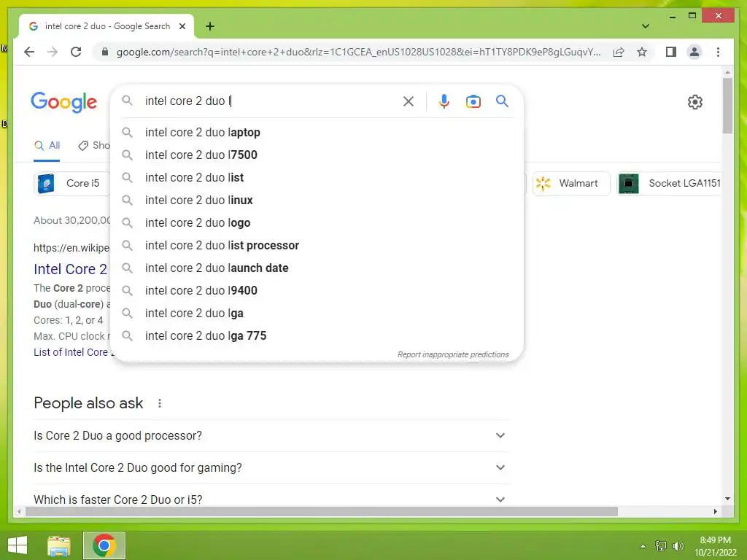This screenshot has height=560, width=747.
Task: Click Report inappropriate predictions link
Action: point(452,354)
